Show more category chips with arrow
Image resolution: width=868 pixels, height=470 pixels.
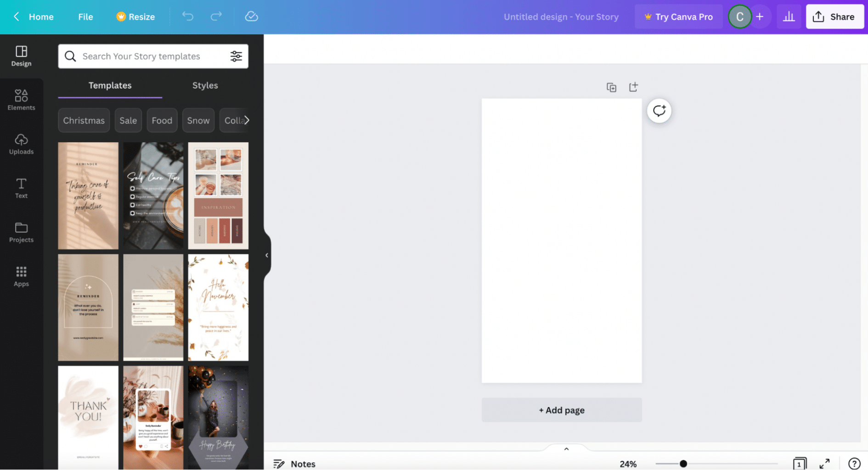[x=247, y=120]
